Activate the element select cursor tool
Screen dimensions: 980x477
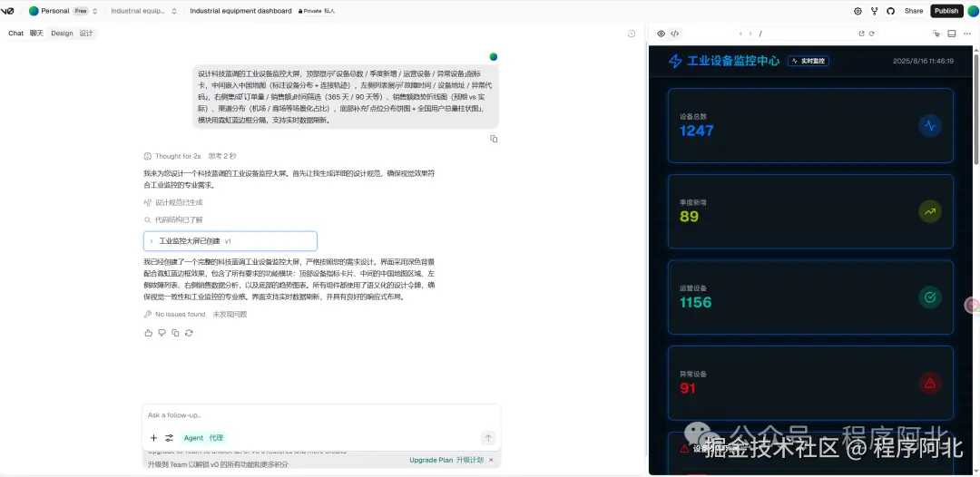click(x=936, y=34)
